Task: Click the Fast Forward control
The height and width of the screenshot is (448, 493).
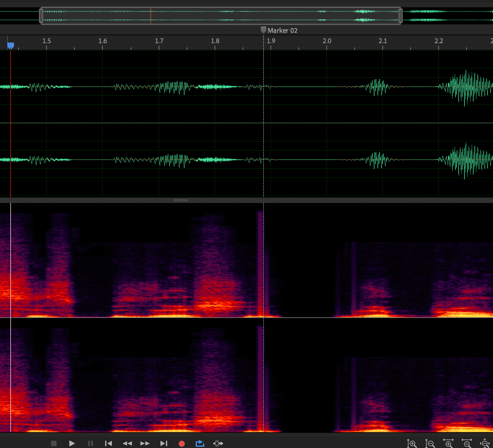Action: tap(145, 443)
